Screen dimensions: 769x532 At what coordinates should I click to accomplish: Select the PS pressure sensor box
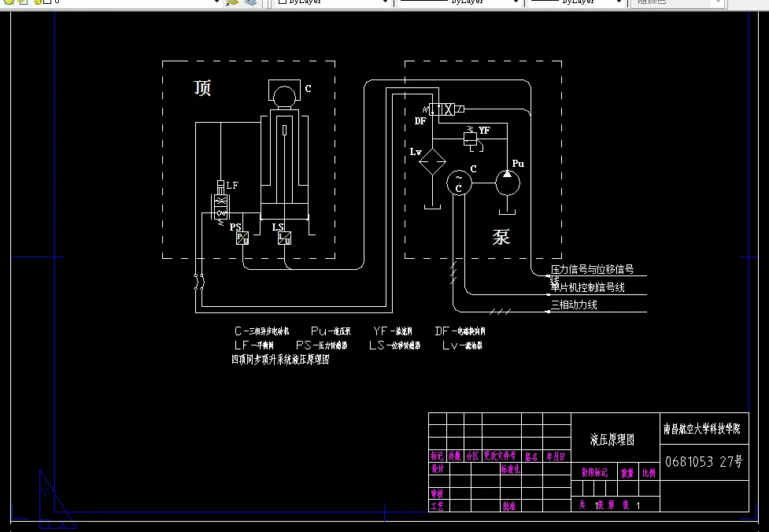click(x=242, y=238)
